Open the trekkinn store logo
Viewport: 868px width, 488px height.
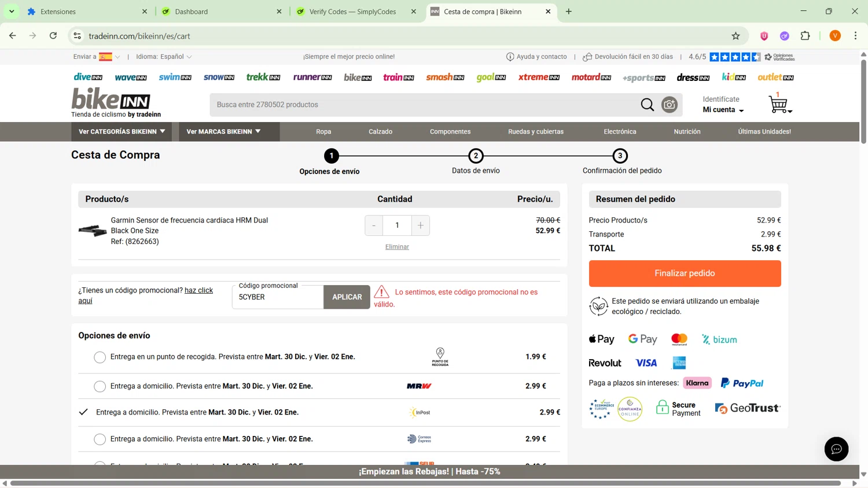pos(263,77)
